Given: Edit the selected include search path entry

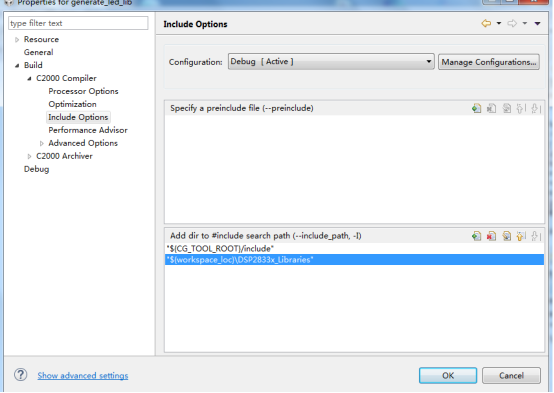Looking at the screenshot, I should pyautogui.click(x=507, y=236).
